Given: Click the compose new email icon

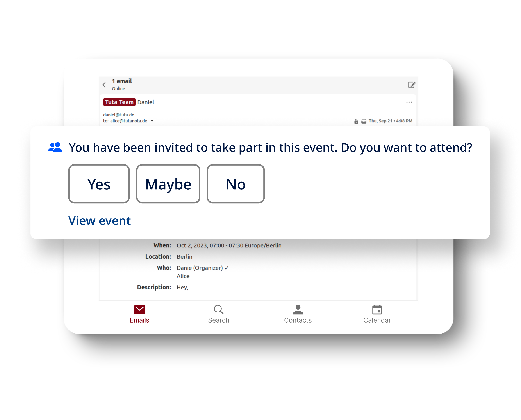Looking at the screenshot, I should pyautogui.click(x=411, y=84).
